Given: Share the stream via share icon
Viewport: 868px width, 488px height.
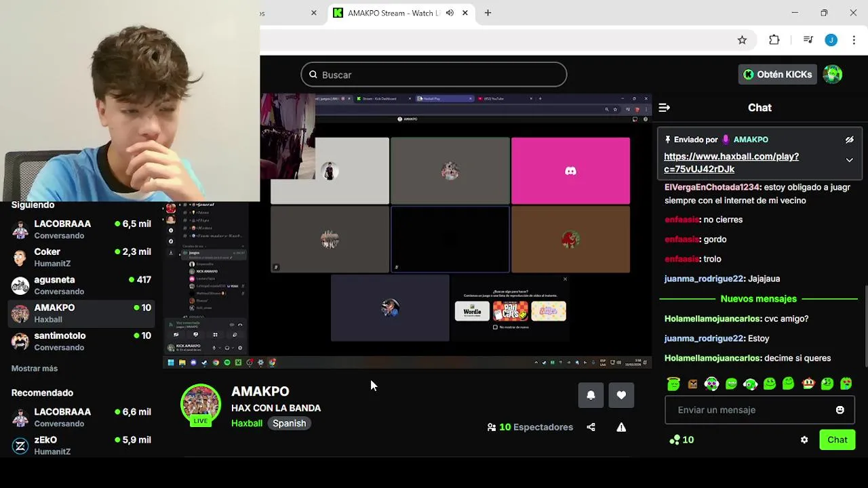Looking at the screenshot, I should [591, 427].
